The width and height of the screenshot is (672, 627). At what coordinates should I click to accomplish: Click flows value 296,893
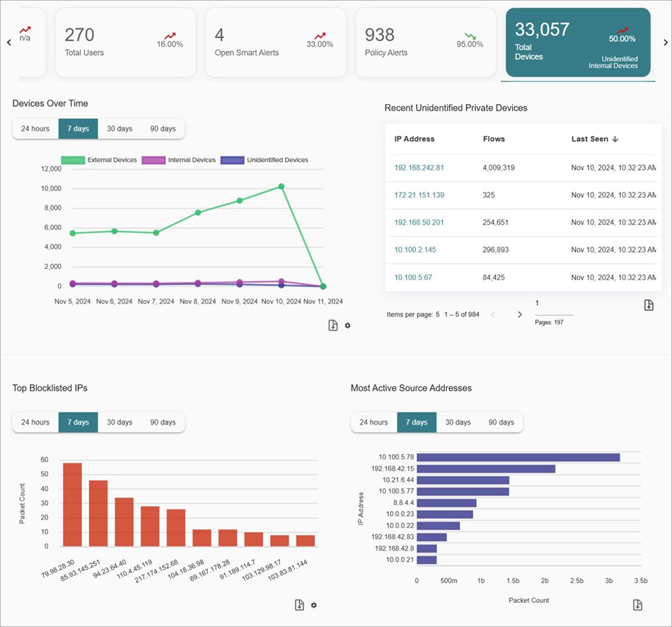click(x=495, y=250)
